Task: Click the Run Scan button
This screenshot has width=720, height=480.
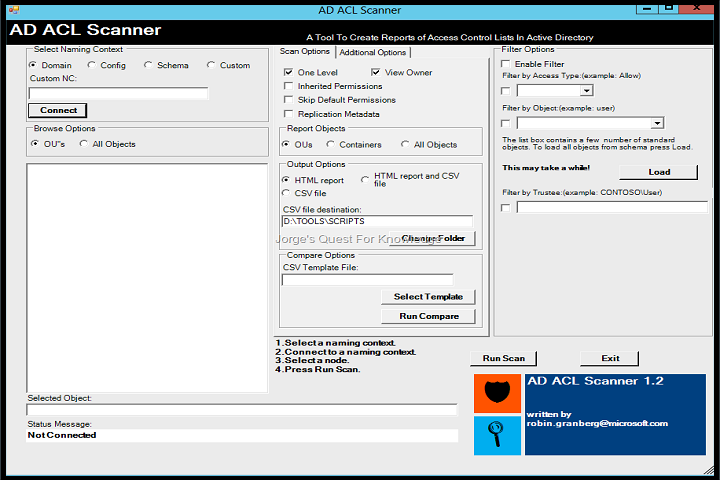Action: [503, 358]
